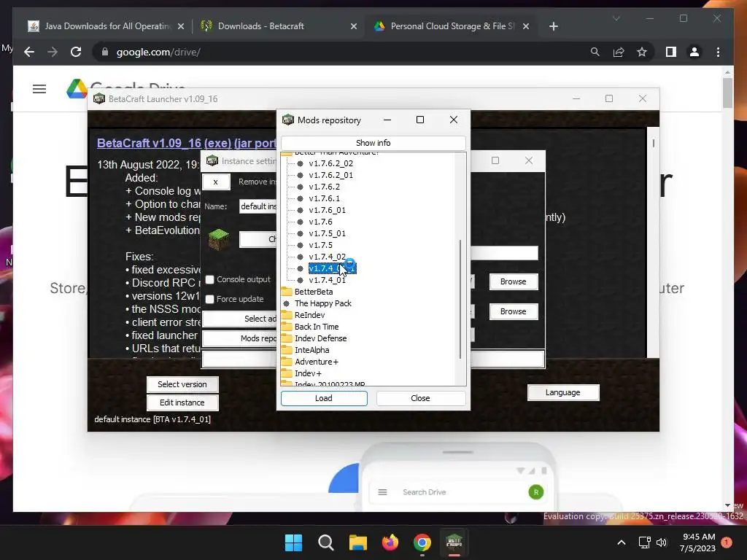The image size is (747, 560).
Task: Select version v1.7.4_02 in the tree
Action: pos(327,257)
